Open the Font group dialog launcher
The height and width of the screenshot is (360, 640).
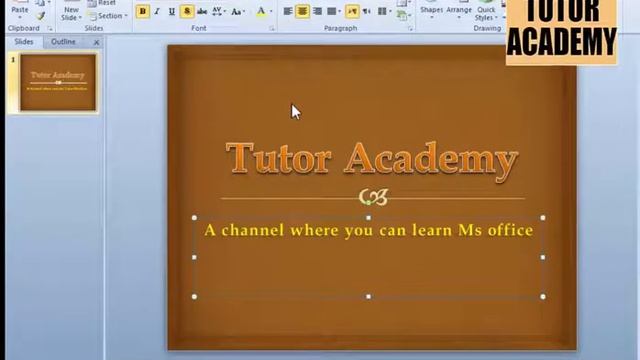(272, 29)
